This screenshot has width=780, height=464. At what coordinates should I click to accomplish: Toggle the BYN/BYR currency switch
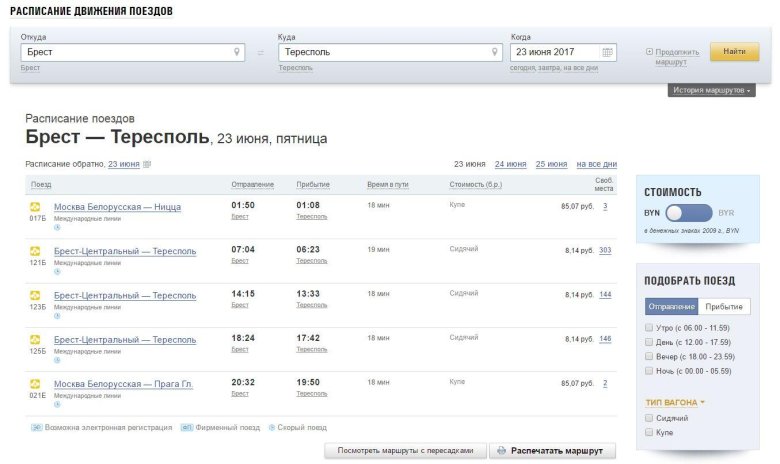688,213
